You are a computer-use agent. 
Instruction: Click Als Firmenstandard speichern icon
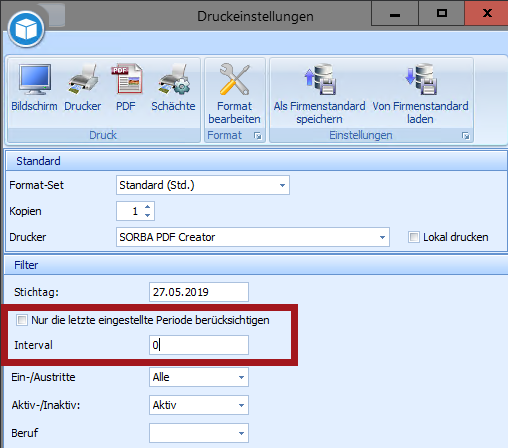coord(320,79)
